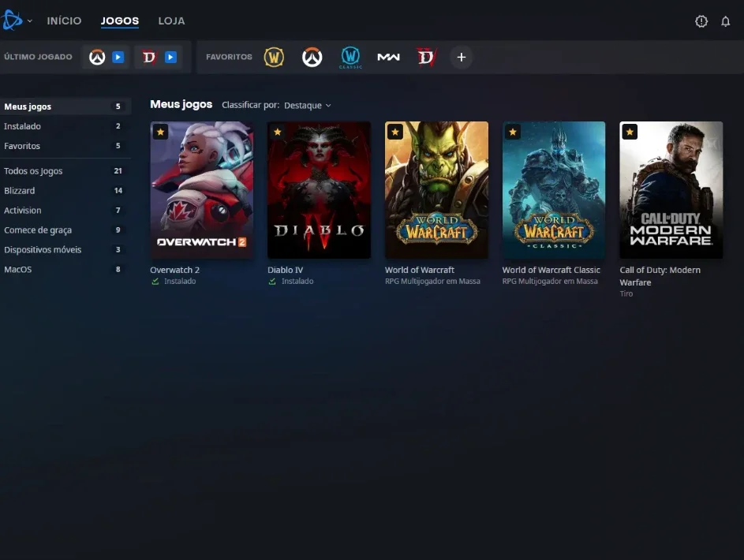The image size is (744, 560).
Task: Show Dispositivos móveis games
Action: point(65,250)
